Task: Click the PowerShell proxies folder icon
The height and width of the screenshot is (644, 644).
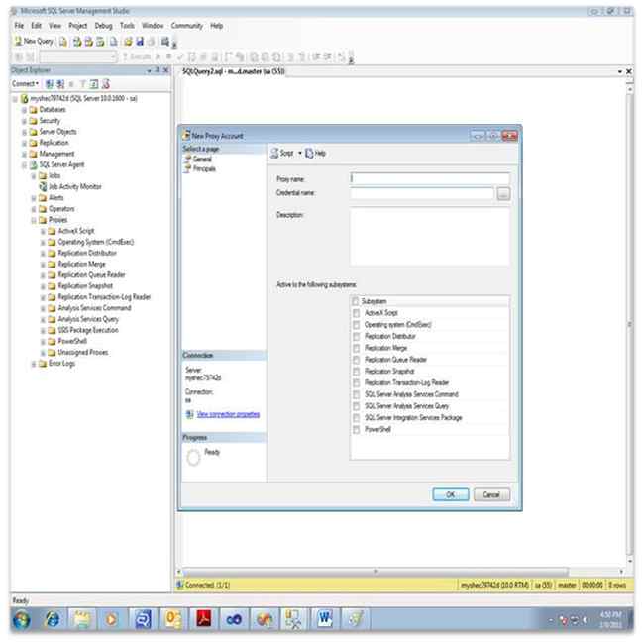Action: point(52,341)
